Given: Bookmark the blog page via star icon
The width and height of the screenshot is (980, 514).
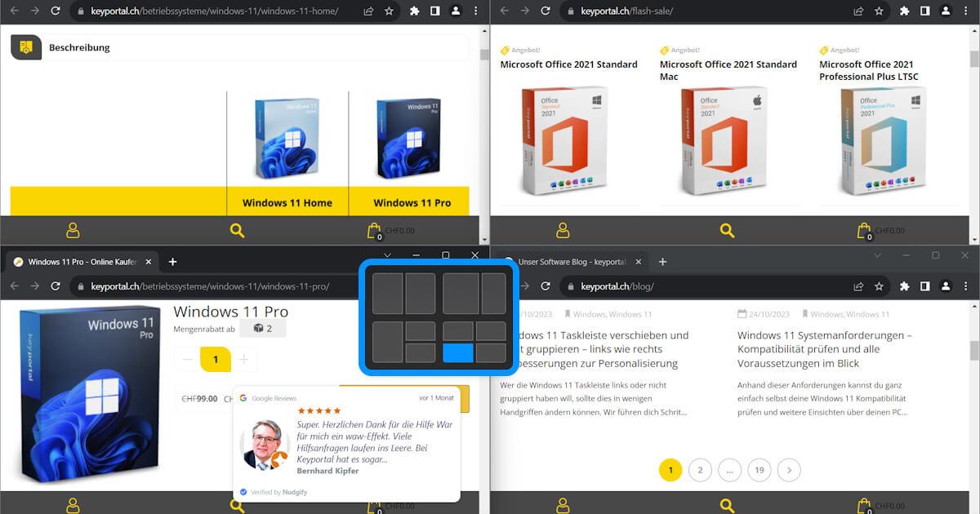Looking at the screenshot, I should pos(877,286).
